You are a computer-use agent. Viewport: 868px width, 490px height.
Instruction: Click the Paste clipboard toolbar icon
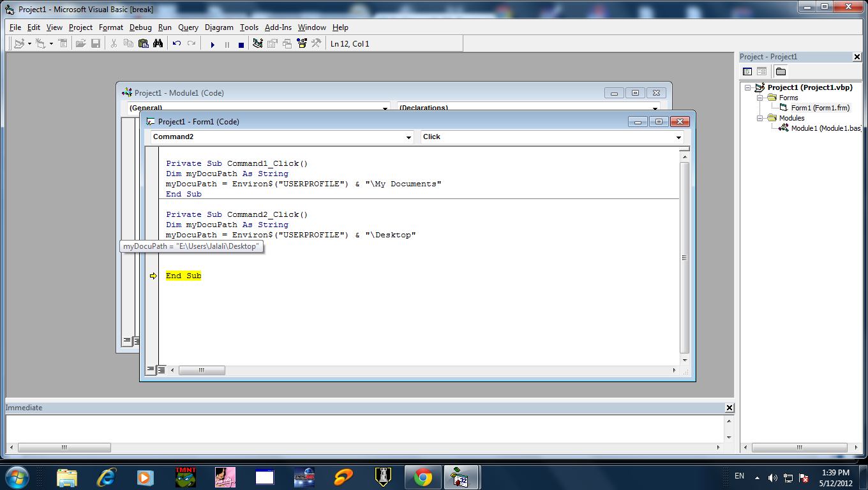pyautogui.click(x=143, y=44)
